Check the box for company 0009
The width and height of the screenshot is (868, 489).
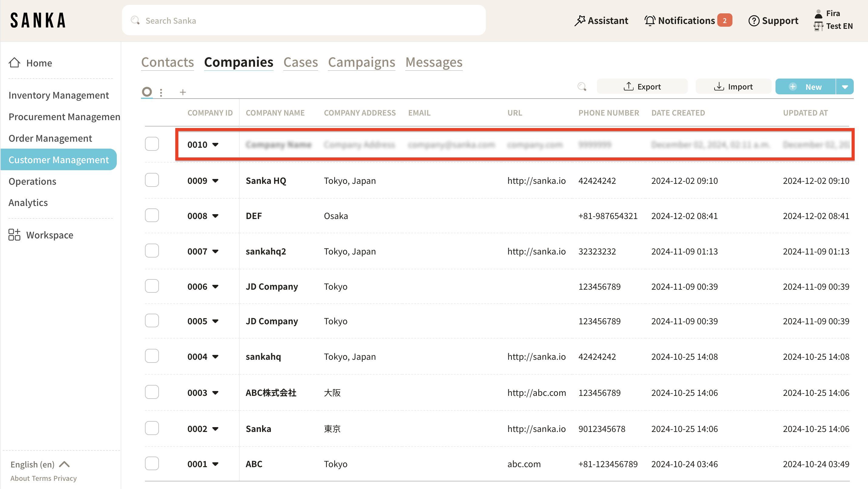[x=152, y=180]
